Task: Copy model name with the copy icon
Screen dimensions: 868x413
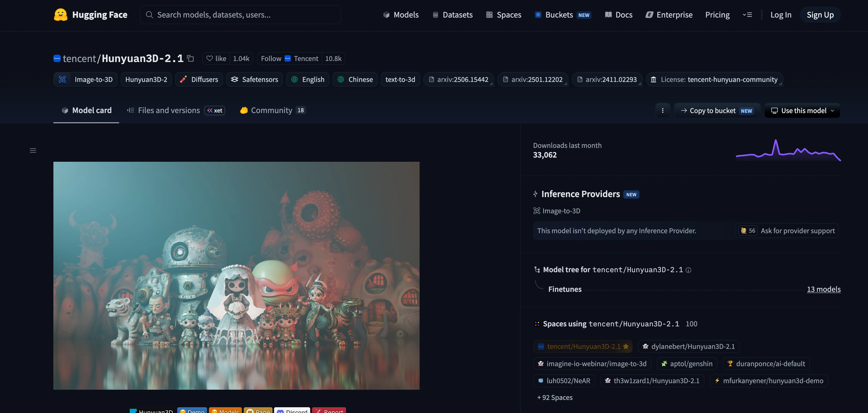Action: click(190, 58)
